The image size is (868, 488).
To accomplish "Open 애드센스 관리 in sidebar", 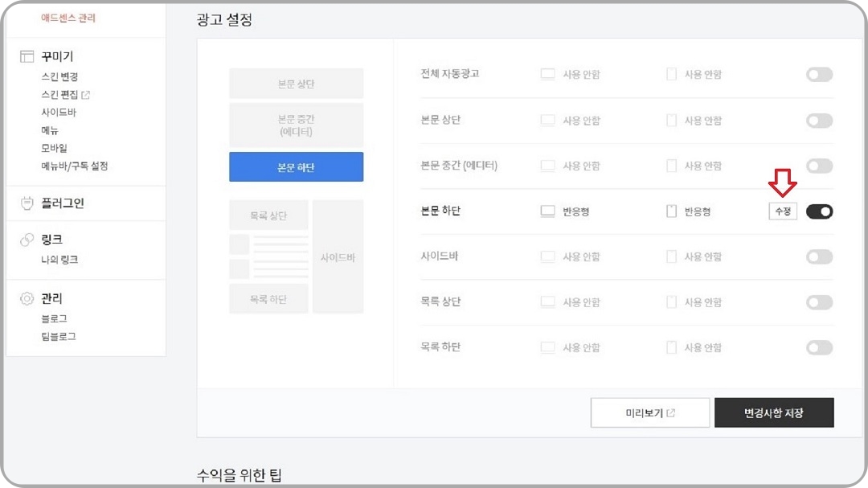I will [68, 18].
